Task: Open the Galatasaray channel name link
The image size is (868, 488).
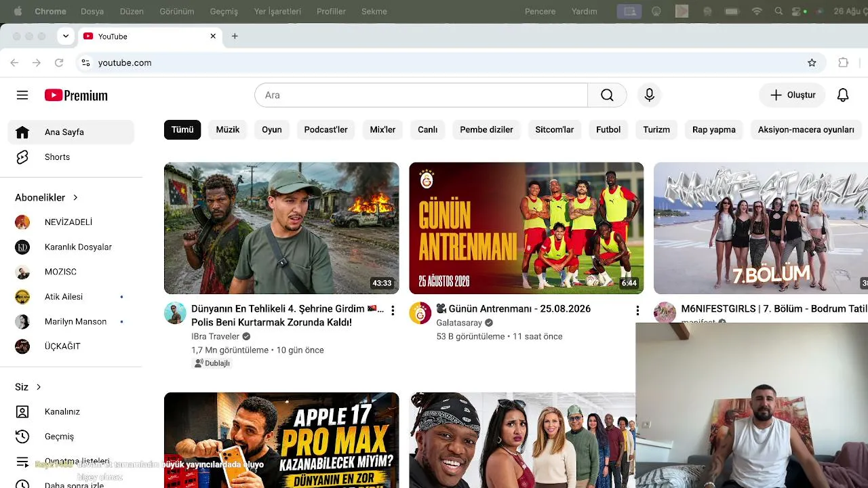Action: pos(459,323)
